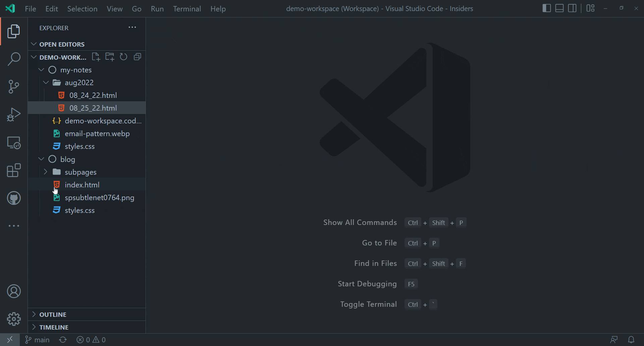Image resolution: width=644 pixels, height=346 pixels.
Task: Click Find in Files hint
Action: 375,263
